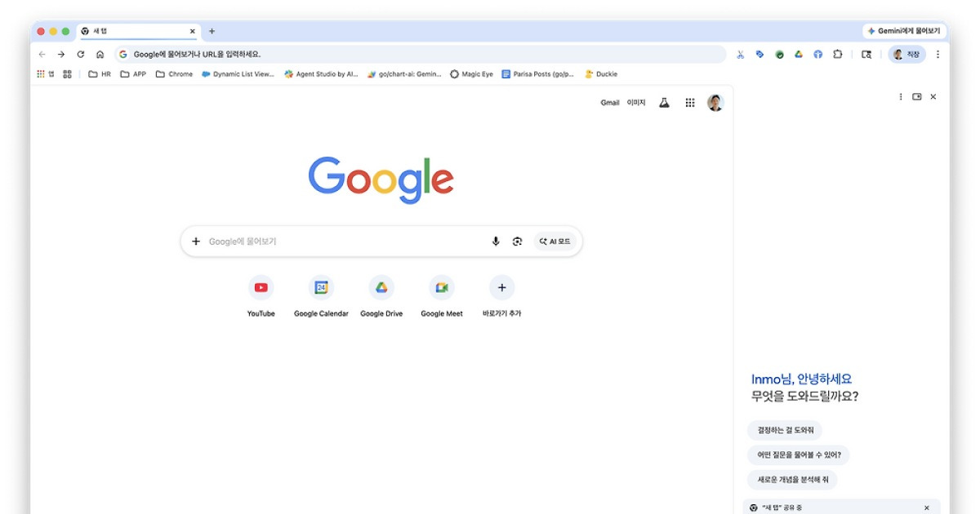Select the 새 탭 browser tab

pyautogui.click(x=139, y=31)
